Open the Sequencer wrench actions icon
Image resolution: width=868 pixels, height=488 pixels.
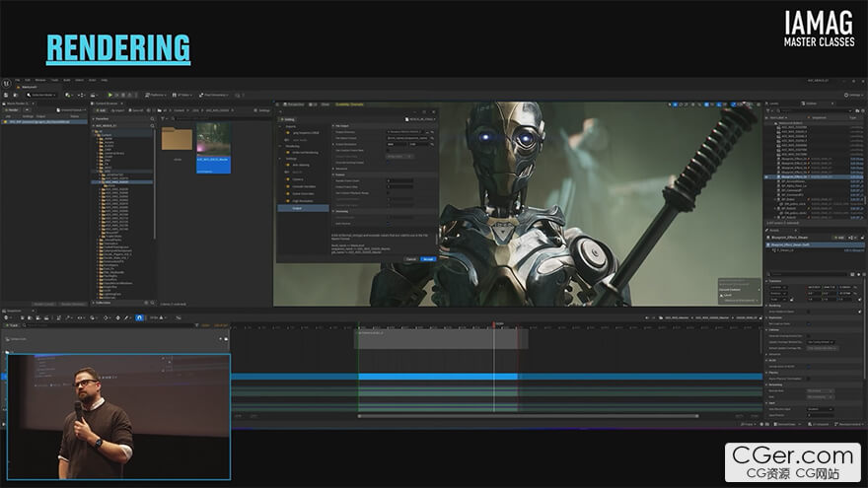pos(69,317)
